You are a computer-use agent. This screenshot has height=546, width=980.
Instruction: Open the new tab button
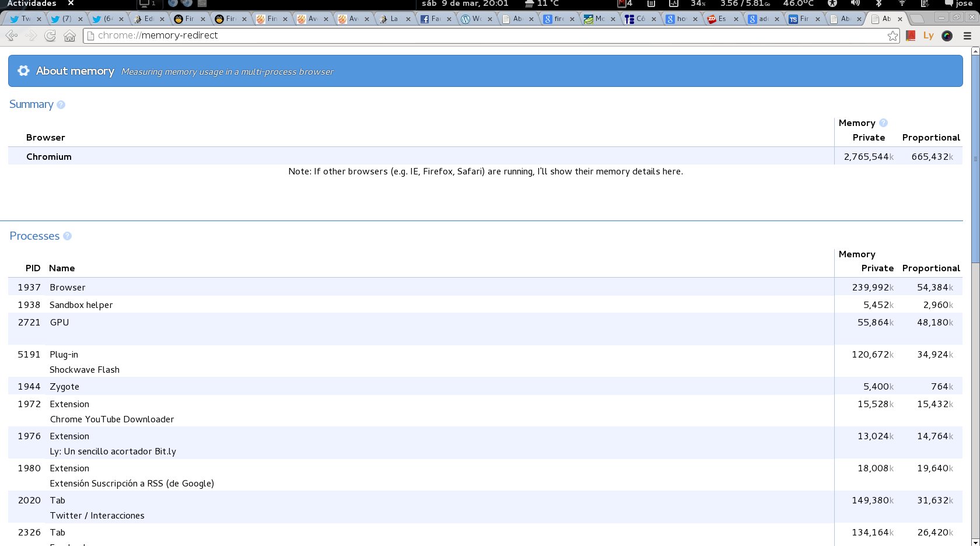point(917,19)
